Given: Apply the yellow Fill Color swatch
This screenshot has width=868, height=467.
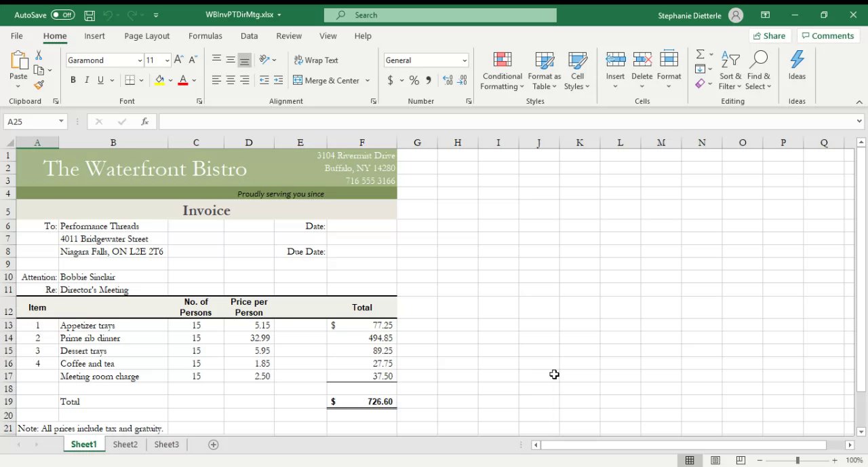Looking at the screenshot, I should tap(159, 80).
